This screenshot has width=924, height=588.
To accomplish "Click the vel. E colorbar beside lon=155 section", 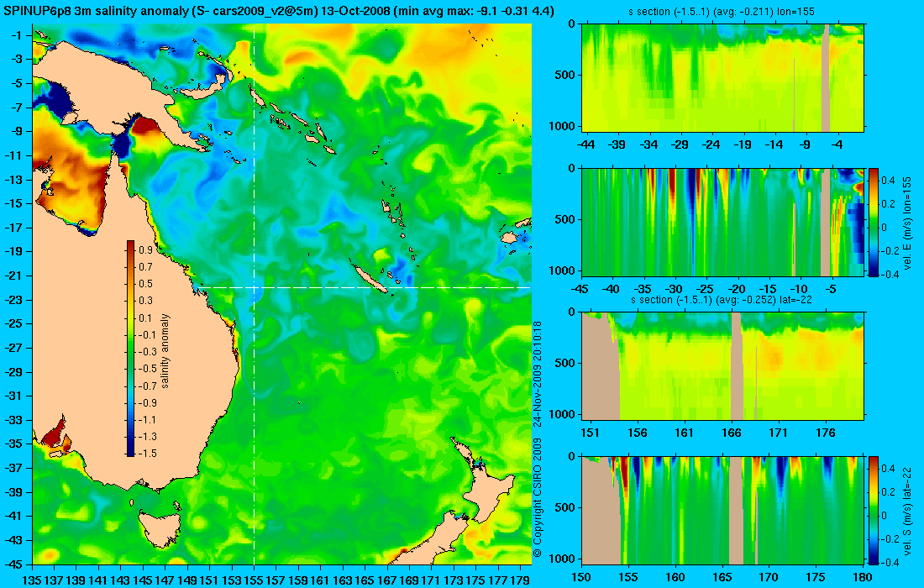I will [x=873, y=222].
